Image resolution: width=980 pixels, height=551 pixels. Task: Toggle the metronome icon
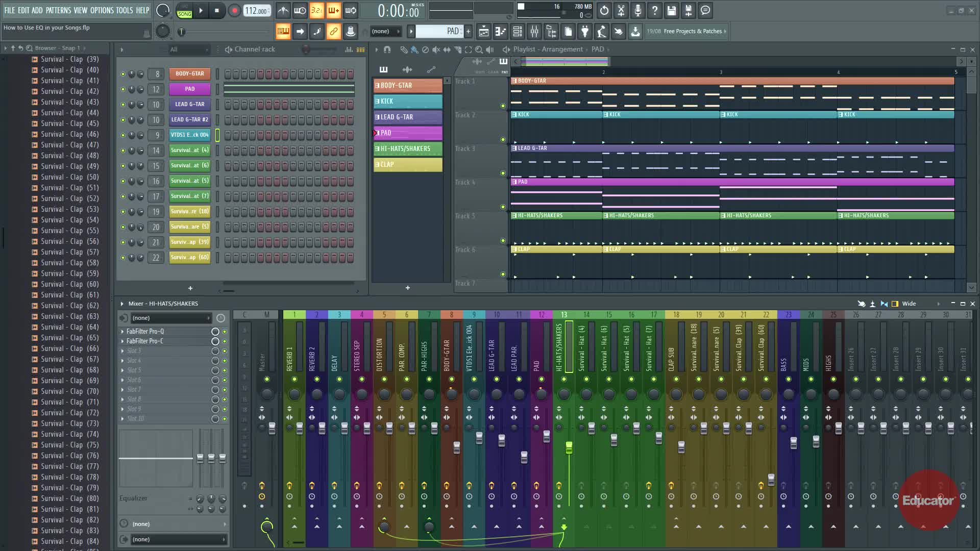(283, 10)
